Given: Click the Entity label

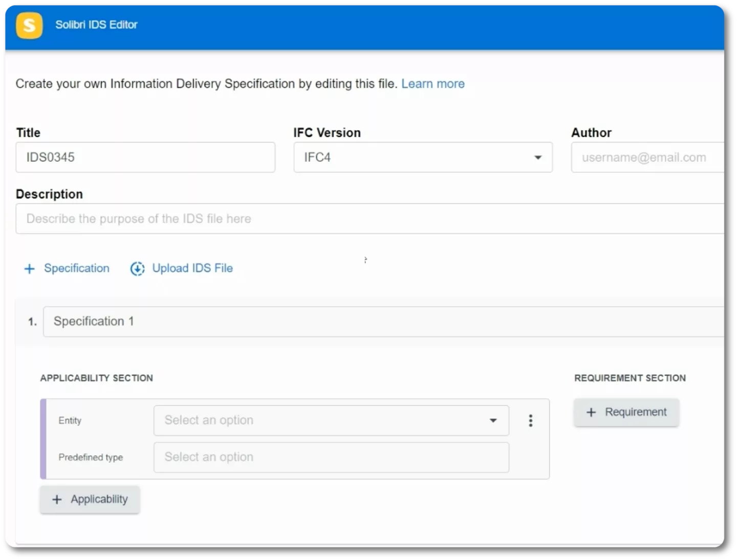Looking at the screenshot, I should (70, 420).
